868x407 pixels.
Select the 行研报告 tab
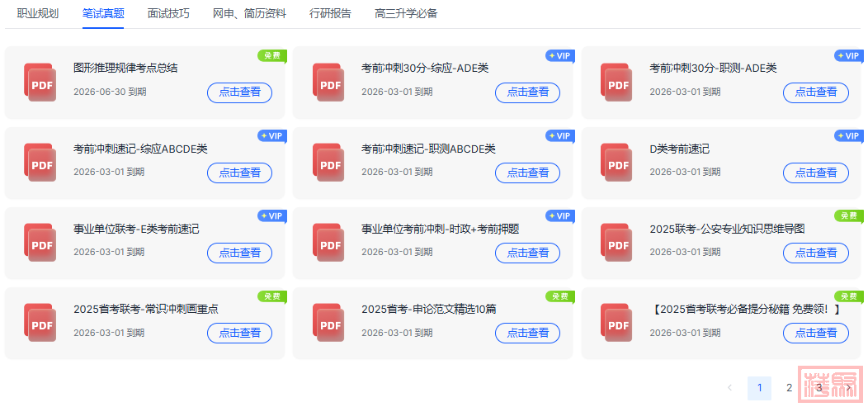click(330, 13)
